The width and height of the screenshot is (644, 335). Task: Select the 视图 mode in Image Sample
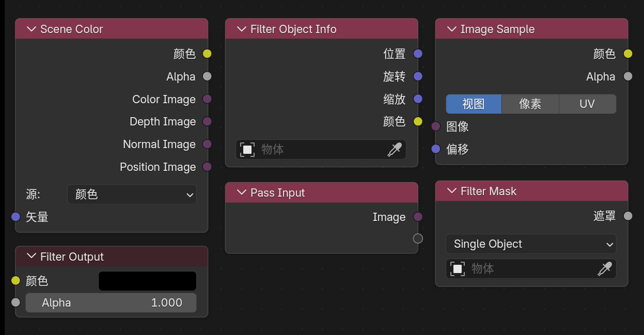pyautogui.click(x=474, y=104)
